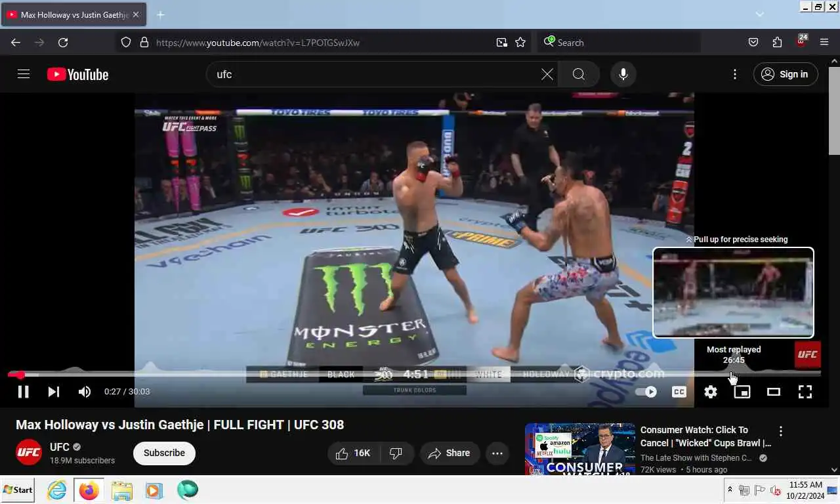
Task: Click the video progress bar
Action: (x=414, y=375)
